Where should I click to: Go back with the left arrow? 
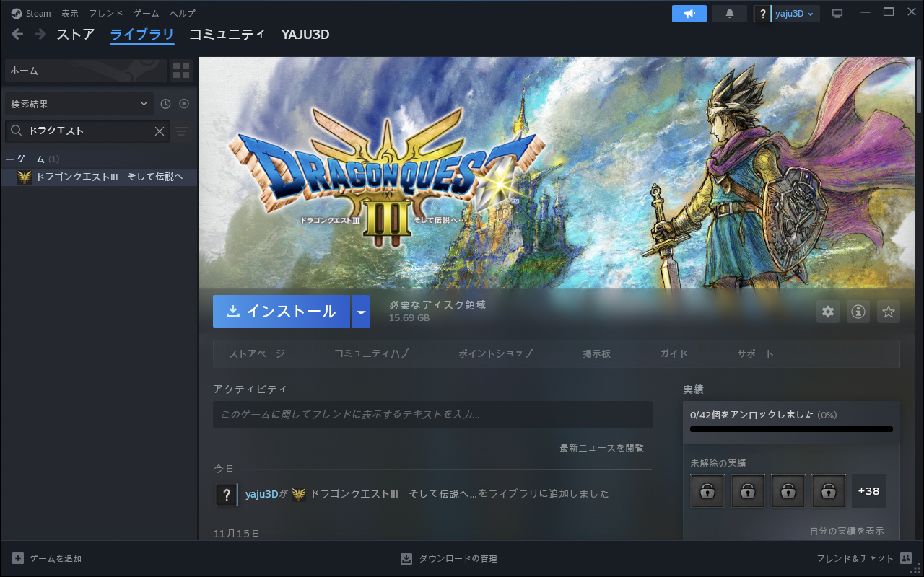coord(17,34)
